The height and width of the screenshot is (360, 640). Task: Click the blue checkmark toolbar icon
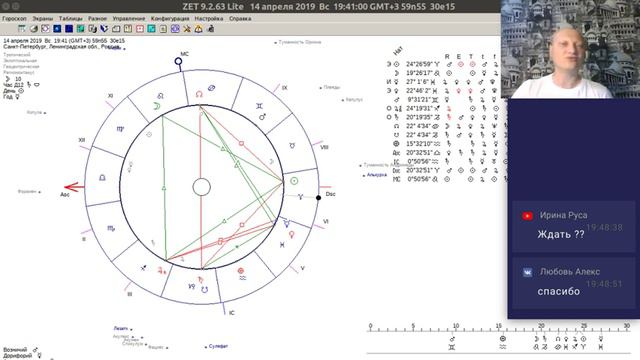coord(104,29)
